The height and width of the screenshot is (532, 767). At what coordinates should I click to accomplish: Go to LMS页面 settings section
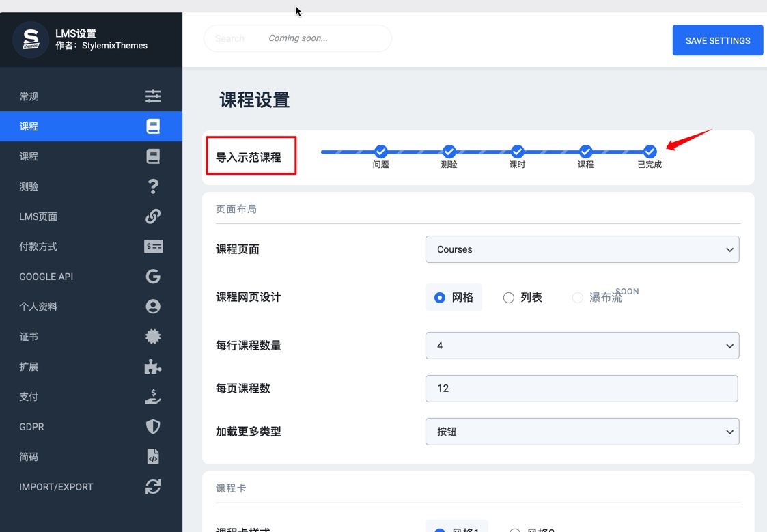pyautogui.click(x=91, y=216)
